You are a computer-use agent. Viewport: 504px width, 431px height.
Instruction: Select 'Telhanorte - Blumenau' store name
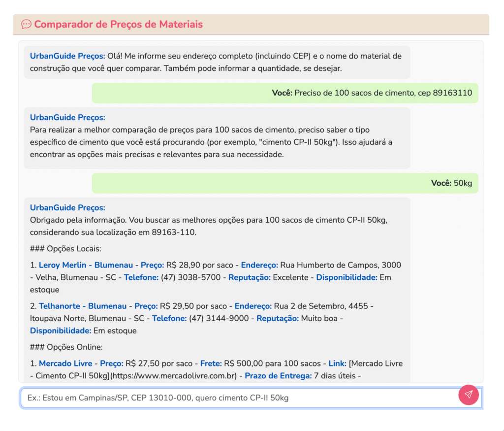[x=83, y=306]
